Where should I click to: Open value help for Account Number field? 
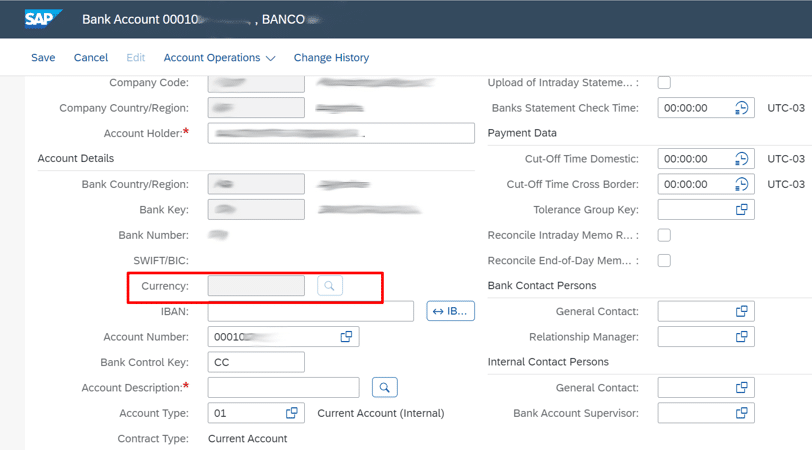[x=346, y=337]
